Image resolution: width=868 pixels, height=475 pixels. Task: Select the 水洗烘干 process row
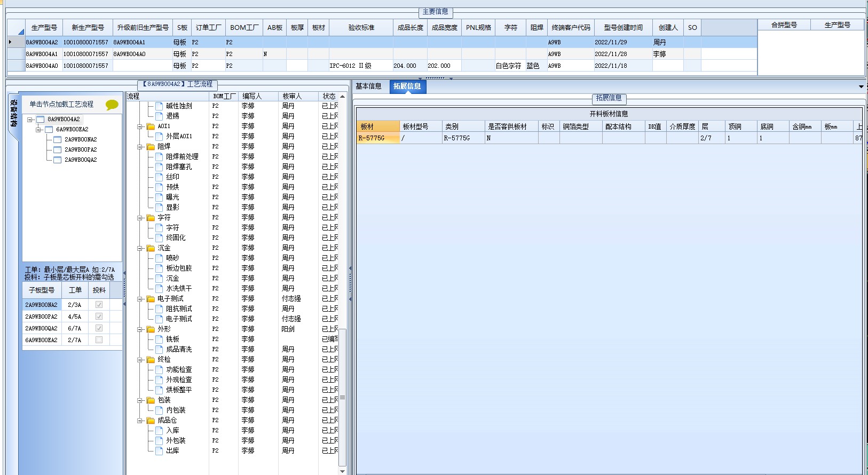point(233,288)
